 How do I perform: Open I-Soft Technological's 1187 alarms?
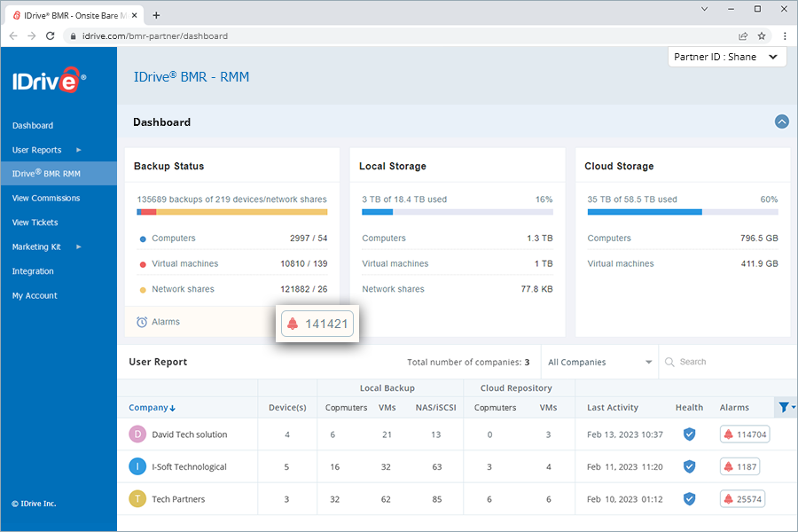coord(740,466)
